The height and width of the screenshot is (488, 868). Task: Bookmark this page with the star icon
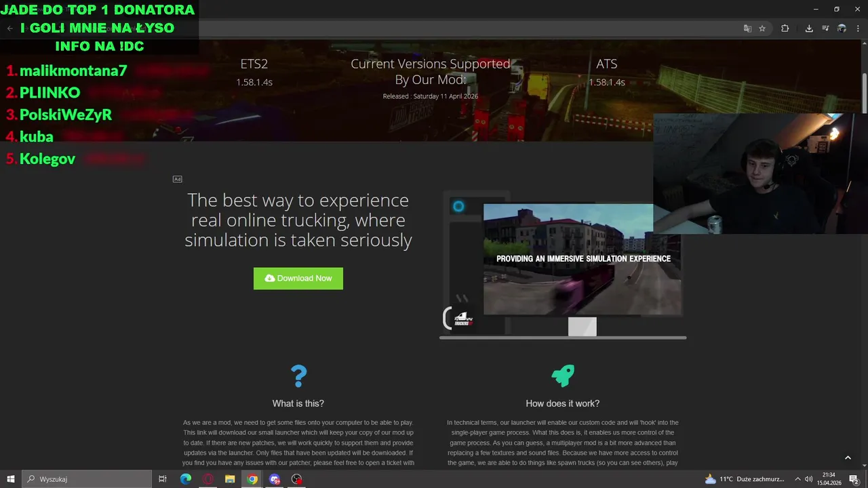[762, 28]
